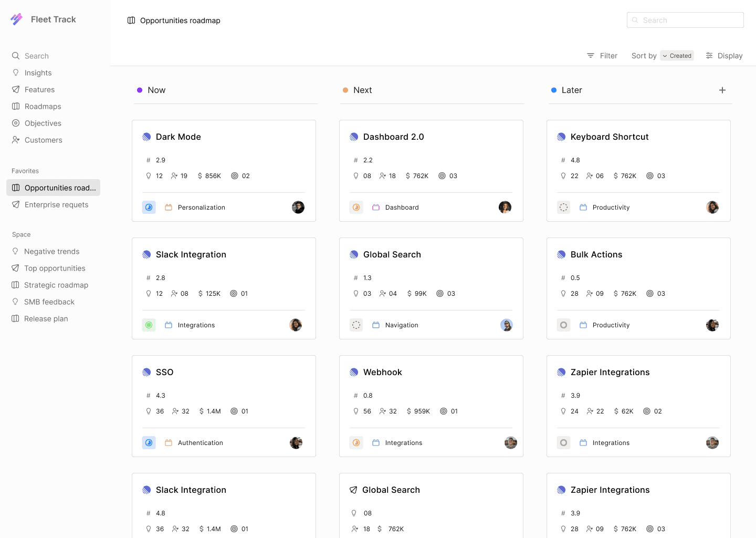Open Release plan space

40,318
